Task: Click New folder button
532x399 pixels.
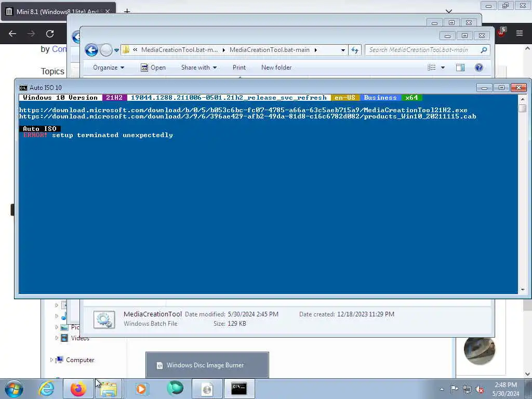Action: pyautogui.click(x=276, y=68)
